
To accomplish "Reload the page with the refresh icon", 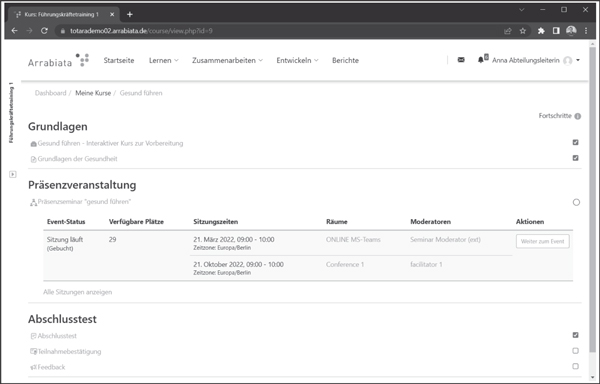I will pos(44,31).
